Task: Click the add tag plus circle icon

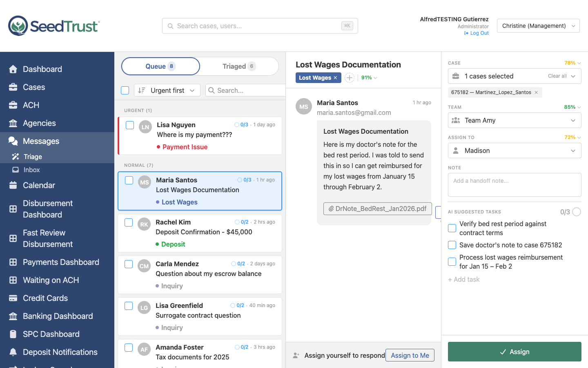Action: pyautogui.click(x=350, y=78)
